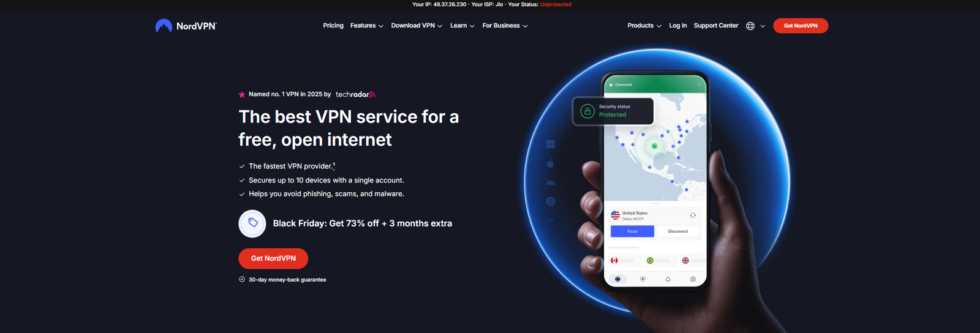Open the Pricing page

333,26
